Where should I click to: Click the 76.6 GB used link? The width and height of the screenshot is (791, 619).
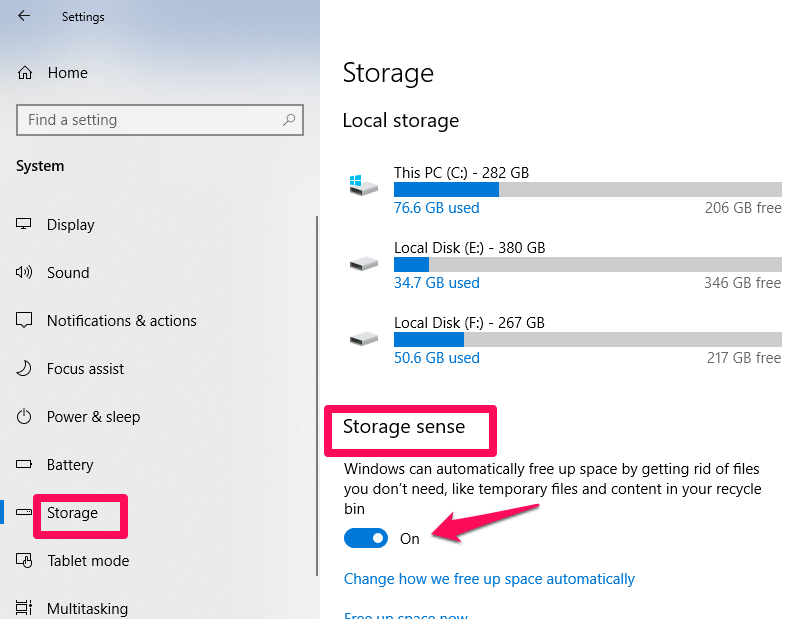click(436, 208)
